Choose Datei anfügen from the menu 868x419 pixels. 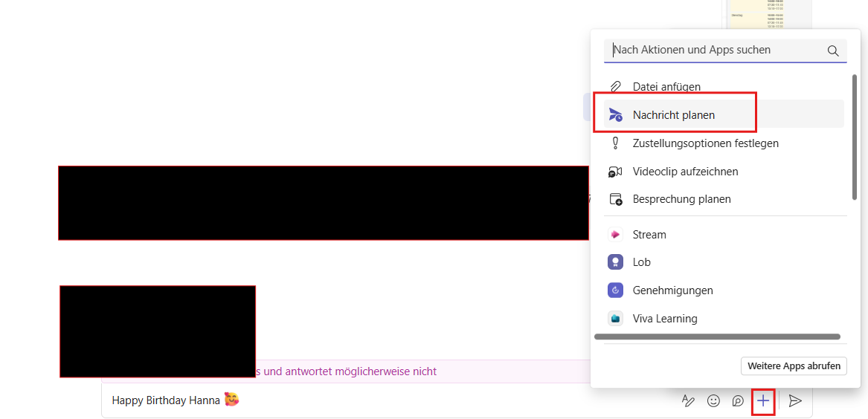coord(666,87)
